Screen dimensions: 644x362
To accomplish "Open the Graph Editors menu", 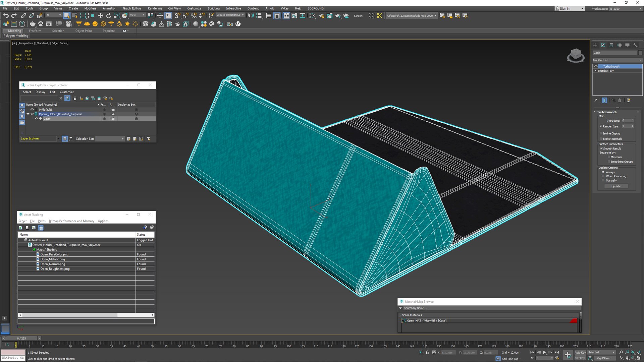I will point(132,8).
